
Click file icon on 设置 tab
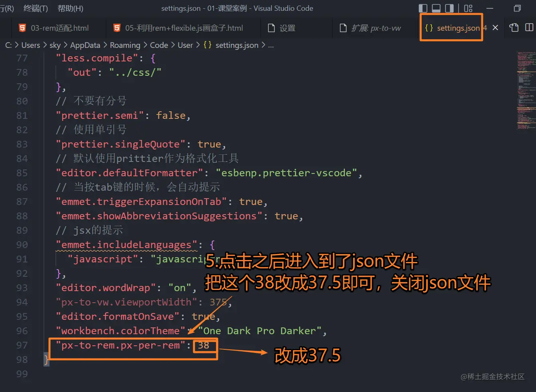271,28
